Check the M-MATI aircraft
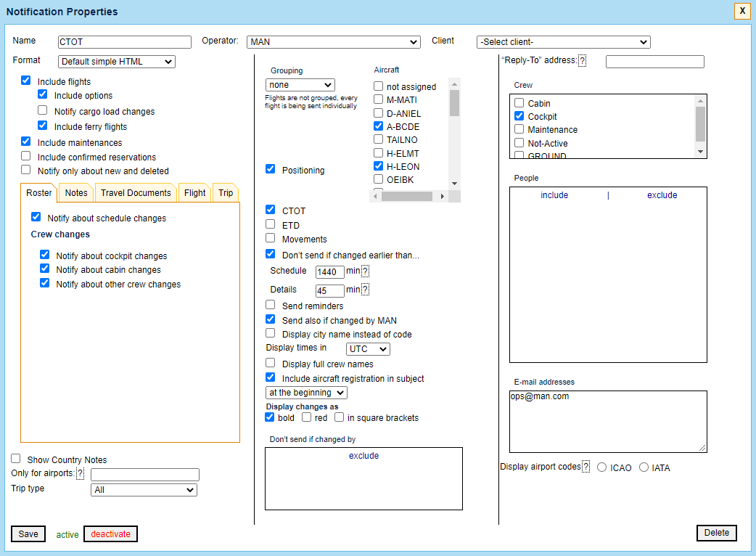 point(379,99)
